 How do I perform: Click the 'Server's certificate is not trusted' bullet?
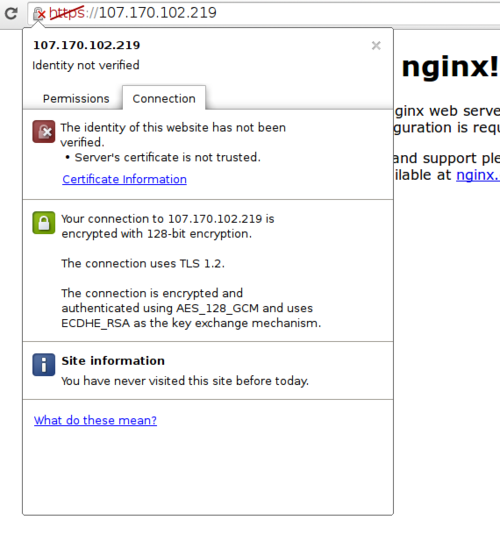(x=163, y=157)
